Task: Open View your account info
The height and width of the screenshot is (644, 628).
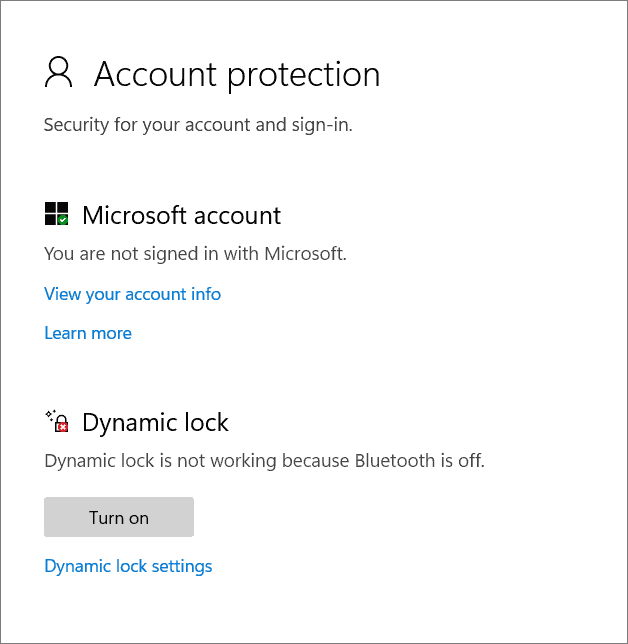Action: coord(132,294)
